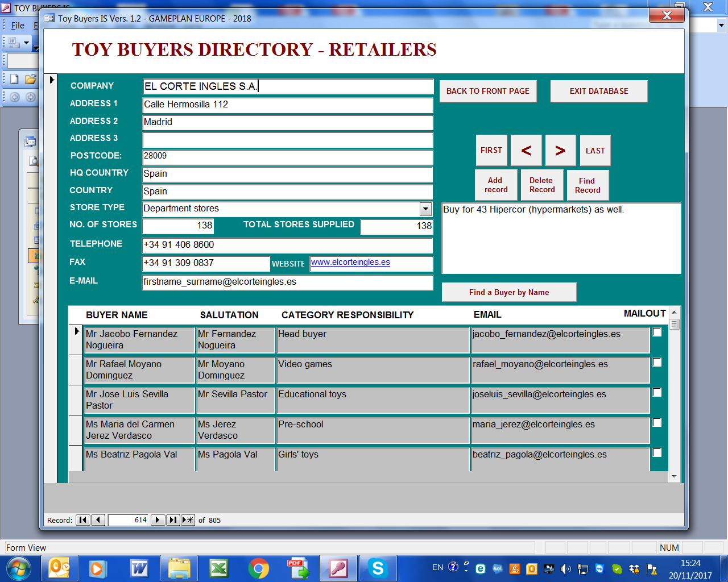Click the record number box showing 614
The height and width of the screenshot is (582, 728).
[129, 519]
